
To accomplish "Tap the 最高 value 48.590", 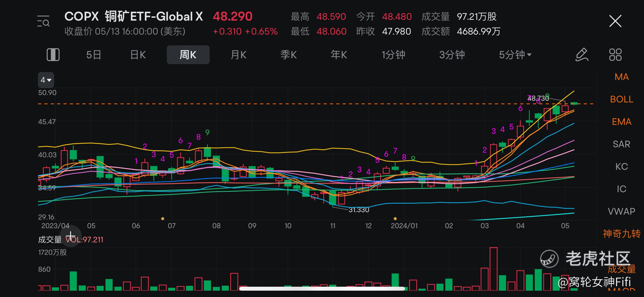I will [331, 17].
